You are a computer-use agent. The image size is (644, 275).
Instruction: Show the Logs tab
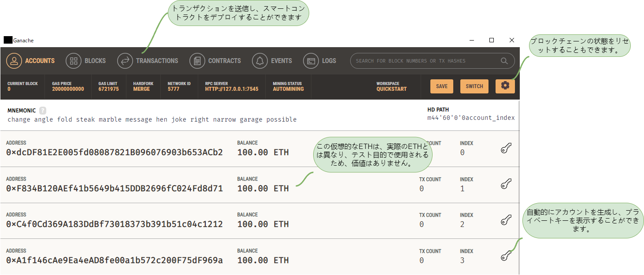[319, 61]
